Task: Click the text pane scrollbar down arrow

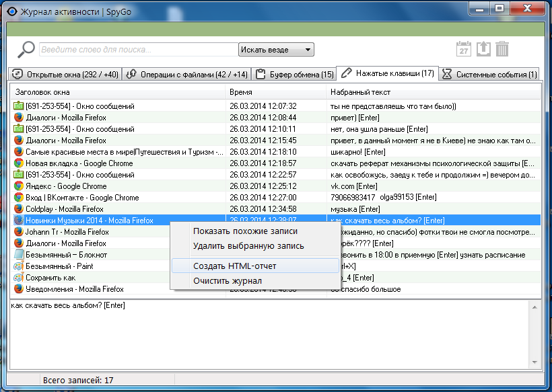Action: [534, 362]
